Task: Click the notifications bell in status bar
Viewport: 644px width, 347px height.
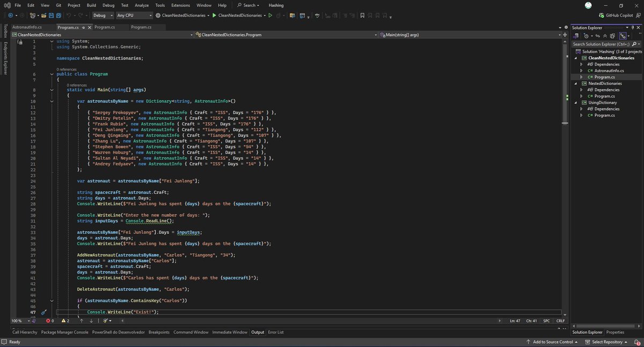Action: point(636,342)
